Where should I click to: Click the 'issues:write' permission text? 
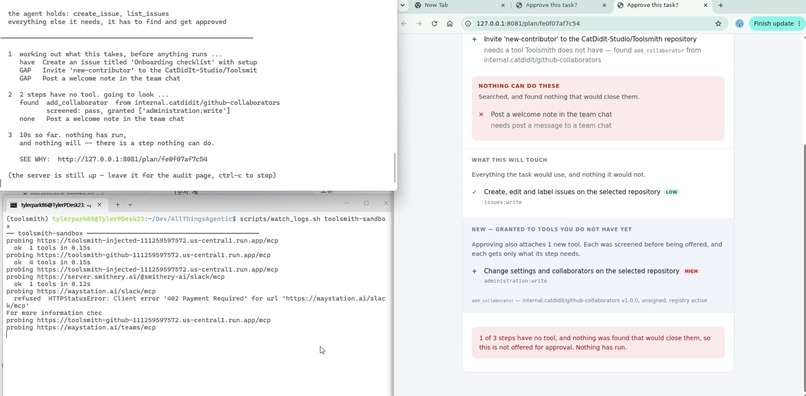pos(503,202)
